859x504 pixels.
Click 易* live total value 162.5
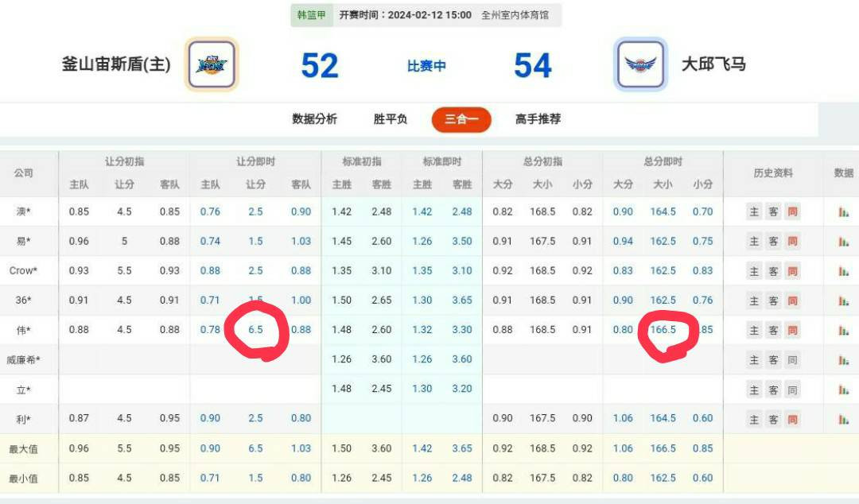[x=663, y=241]
